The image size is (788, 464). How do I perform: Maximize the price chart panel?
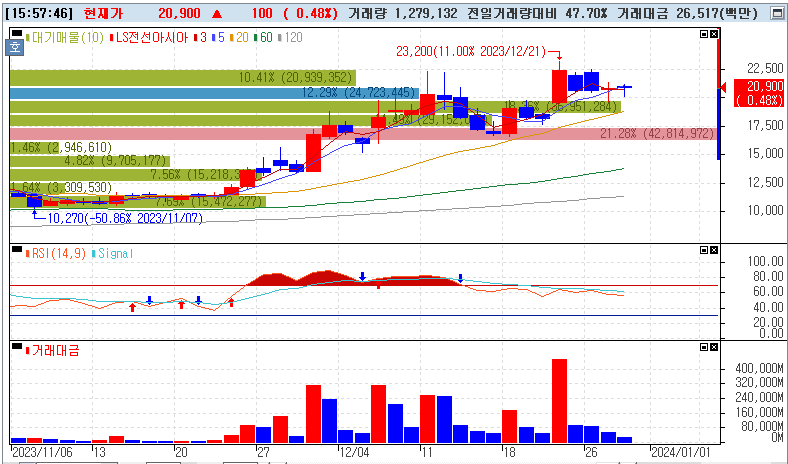click(704, 34)
